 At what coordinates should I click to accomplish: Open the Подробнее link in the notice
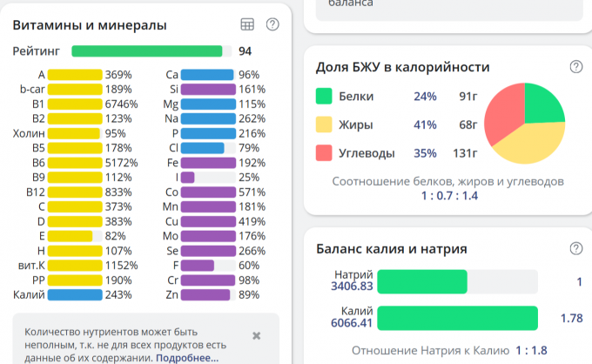coord(186,357)
